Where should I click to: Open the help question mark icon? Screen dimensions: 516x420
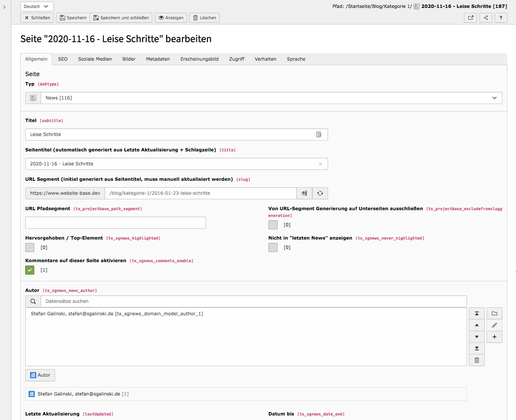pyautogui.click(x=501, y=18)
